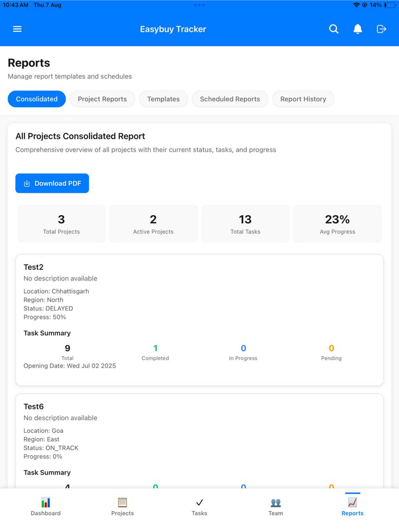Image resolution: width=399 pixels, height=532 pixels.
Task: Click 'Opening Date: Wed Jul 02 2025'
Action: pos(70,366)
